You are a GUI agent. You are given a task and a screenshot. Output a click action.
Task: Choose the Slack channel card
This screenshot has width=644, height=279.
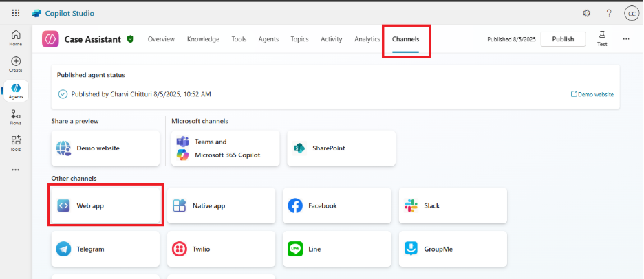click(x=452, y=205)
